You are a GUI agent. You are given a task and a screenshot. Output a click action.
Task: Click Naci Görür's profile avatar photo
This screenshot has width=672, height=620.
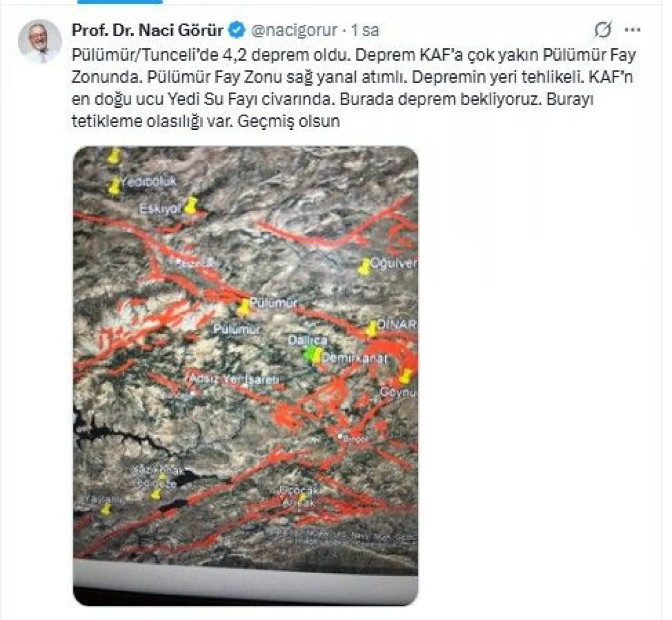tap(40, 42)
